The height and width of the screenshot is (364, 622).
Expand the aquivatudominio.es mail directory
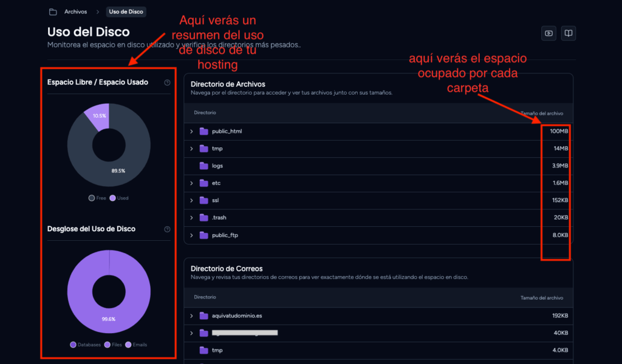191,315
